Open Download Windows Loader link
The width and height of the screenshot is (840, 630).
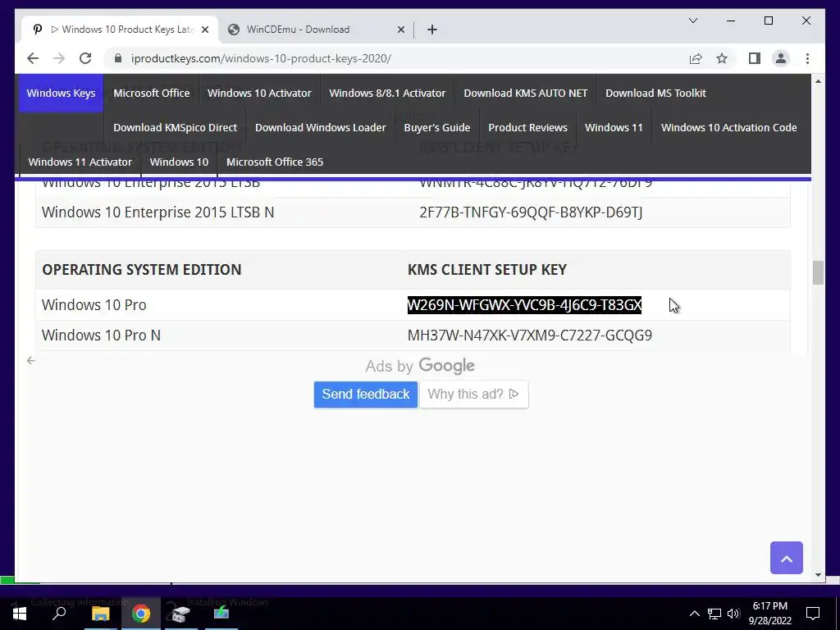[321, 127]
